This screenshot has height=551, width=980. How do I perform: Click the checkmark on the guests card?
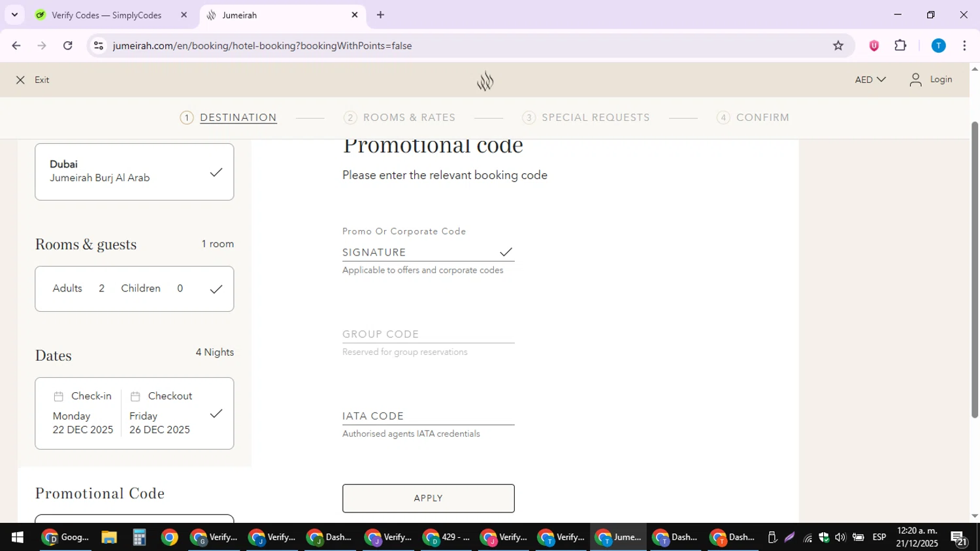point(216,289)
